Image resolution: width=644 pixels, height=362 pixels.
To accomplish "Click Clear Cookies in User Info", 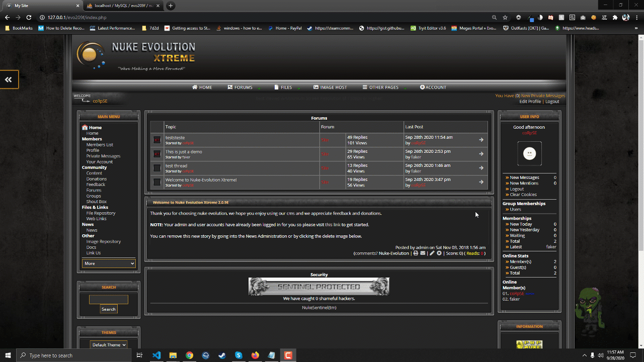I will (523, 195).
